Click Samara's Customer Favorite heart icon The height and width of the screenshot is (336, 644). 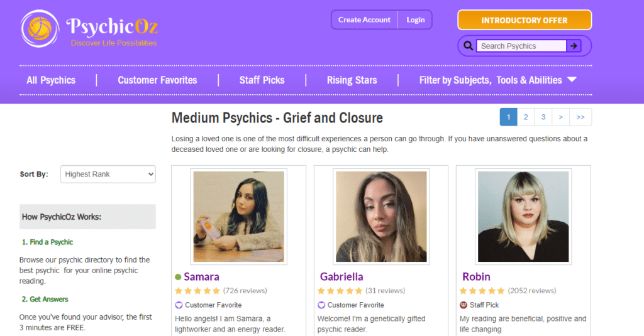pos(179,305)
